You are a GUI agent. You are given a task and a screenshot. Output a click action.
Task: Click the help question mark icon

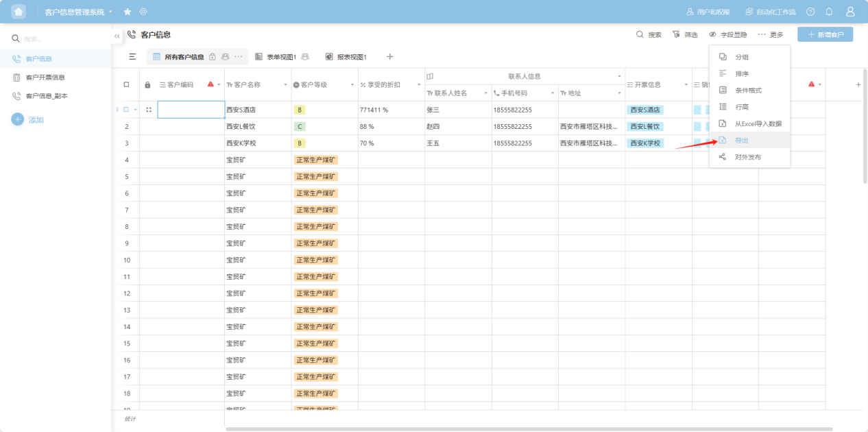click(810, 12)
